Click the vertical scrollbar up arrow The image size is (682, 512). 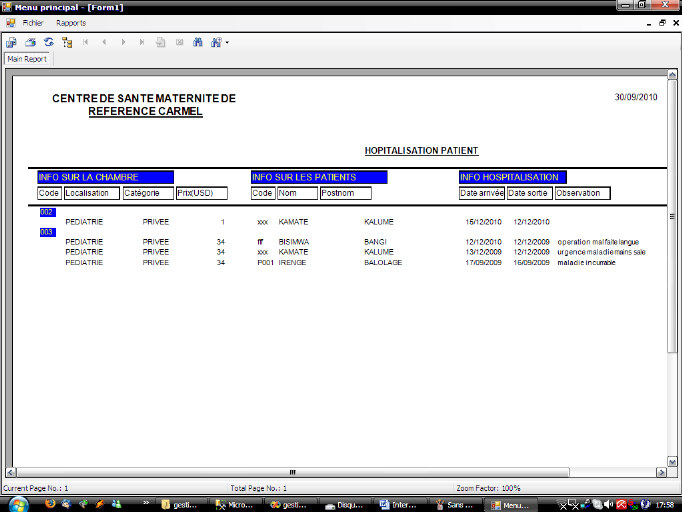pyautogui.click(x=673, y=74)
